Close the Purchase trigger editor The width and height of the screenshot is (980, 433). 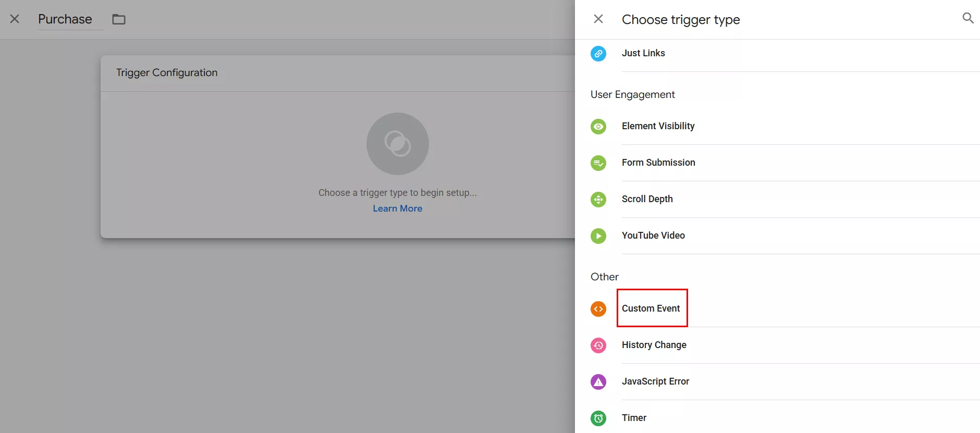[x=15, y=19]
